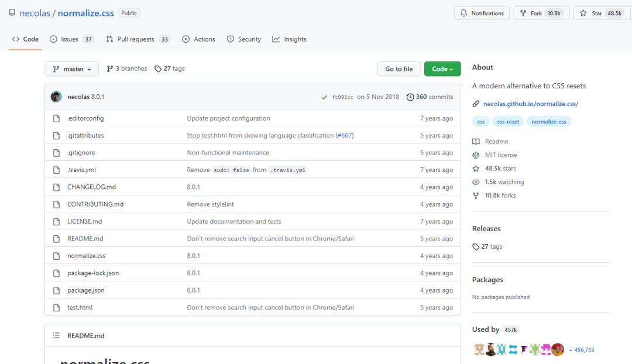Viewport: 632px width, 364px height.
Task: Click the red avatar in Used by
Action: tap(558, 349)
